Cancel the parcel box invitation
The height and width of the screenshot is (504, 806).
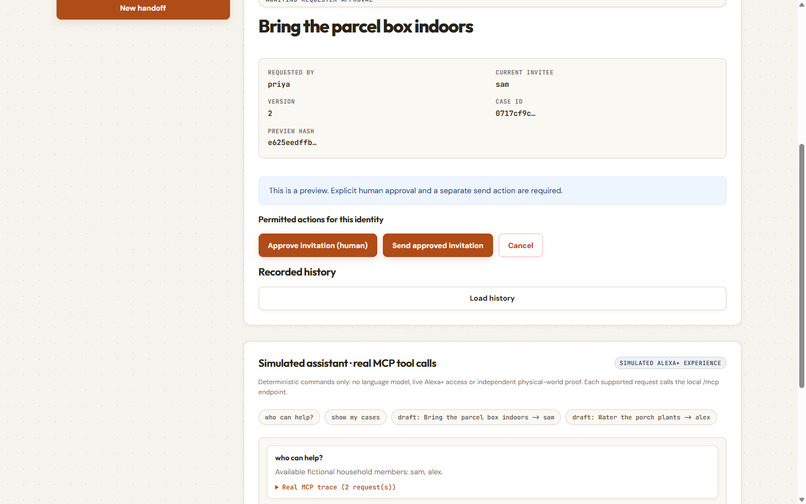(x=520, y=245)
